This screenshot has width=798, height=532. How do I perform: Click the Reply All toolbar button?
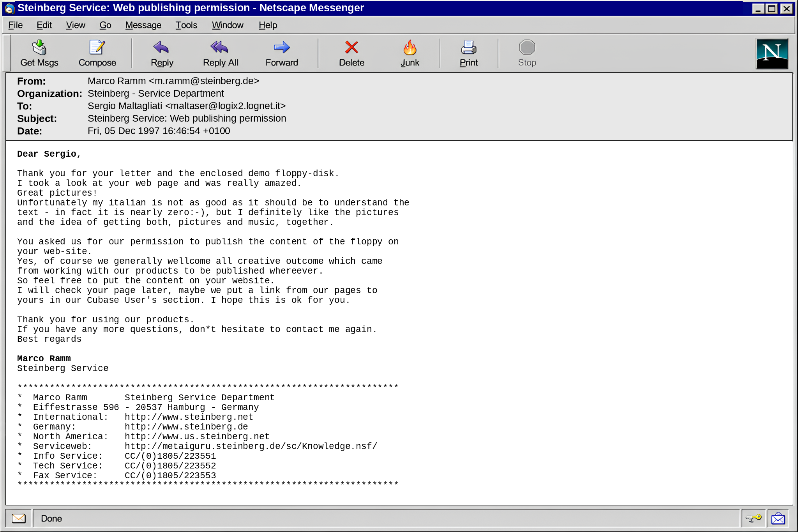pos(220,53)
